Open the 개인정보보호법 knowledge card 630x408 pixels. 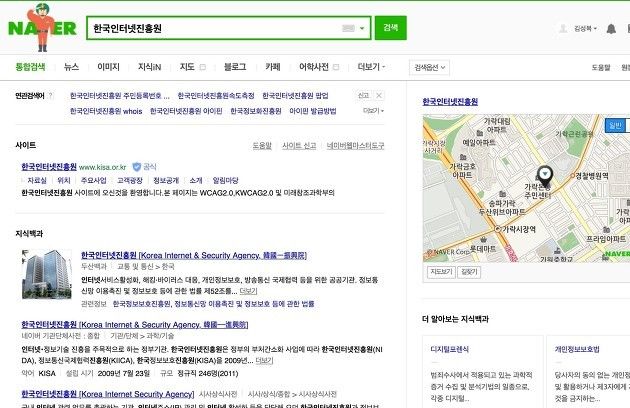577,349
